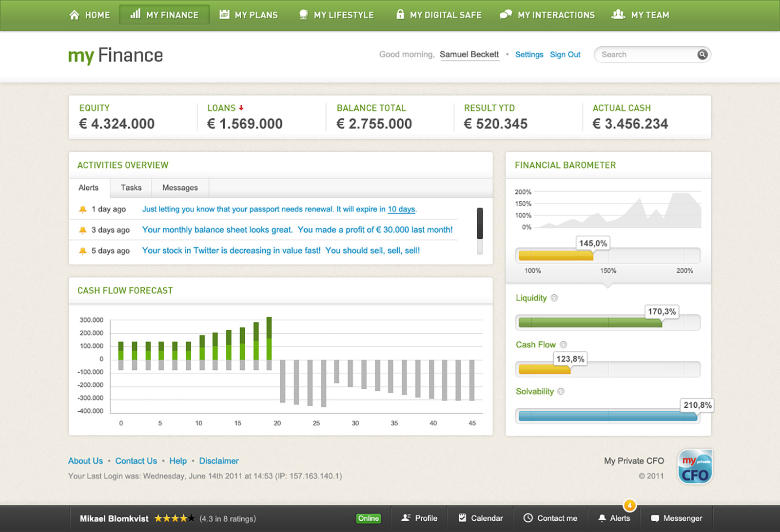
Task: Open the Disclaimer footer link
Action: point(219,461)
